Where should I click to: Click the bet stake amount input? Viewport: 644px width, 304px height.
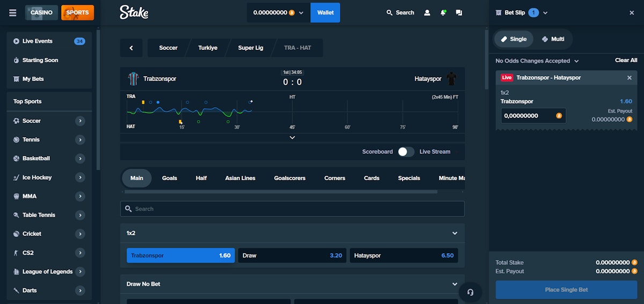coord(533,115)
